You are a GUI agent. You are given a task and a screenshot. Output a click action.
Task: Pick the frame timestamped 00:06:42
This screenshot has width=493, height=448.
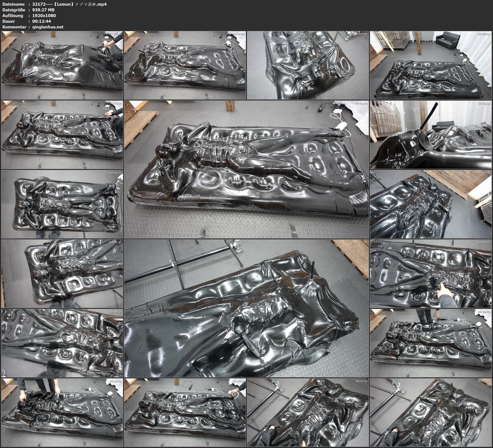62,273
